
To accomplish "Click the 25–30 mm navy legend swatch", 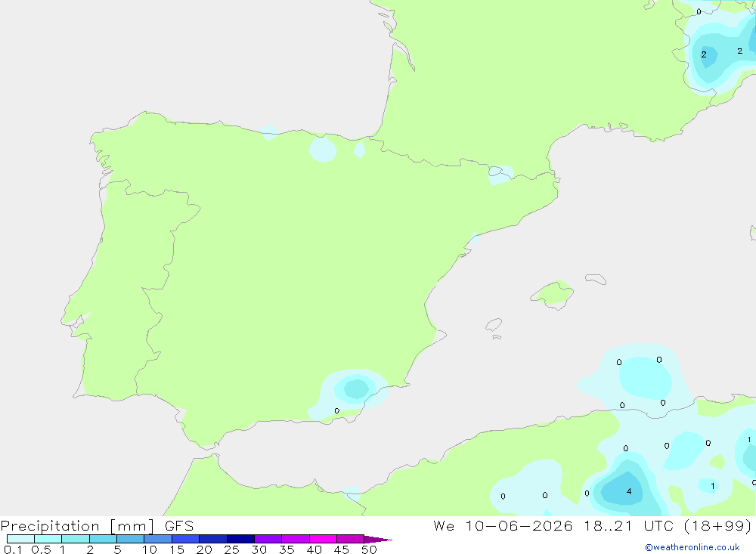I will pos(240,539).
